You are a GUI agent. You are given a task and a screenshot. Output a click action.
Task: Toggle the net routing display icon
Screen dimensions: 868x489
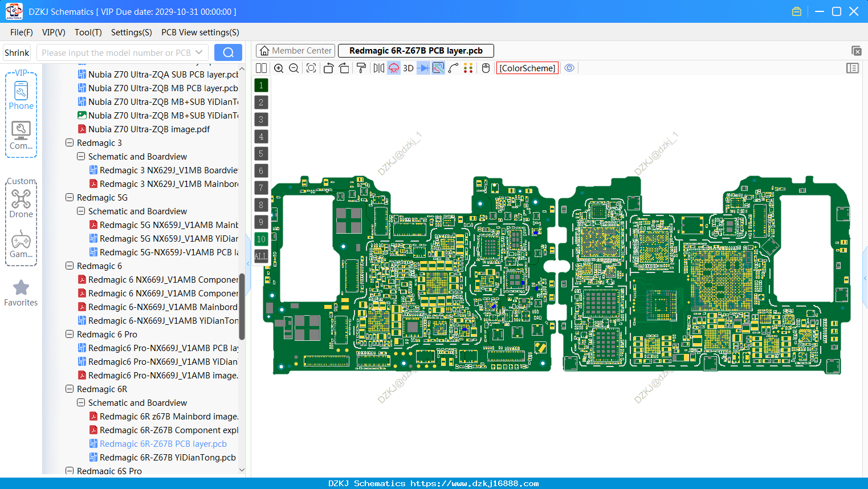(438, 68)
